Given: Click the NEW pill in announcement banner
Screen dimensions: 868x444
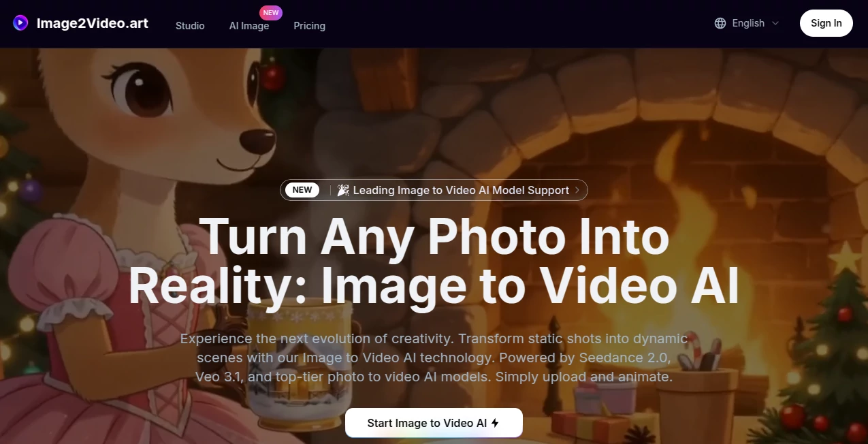Looking at the screenshot, I should click(x=302, y=190).
